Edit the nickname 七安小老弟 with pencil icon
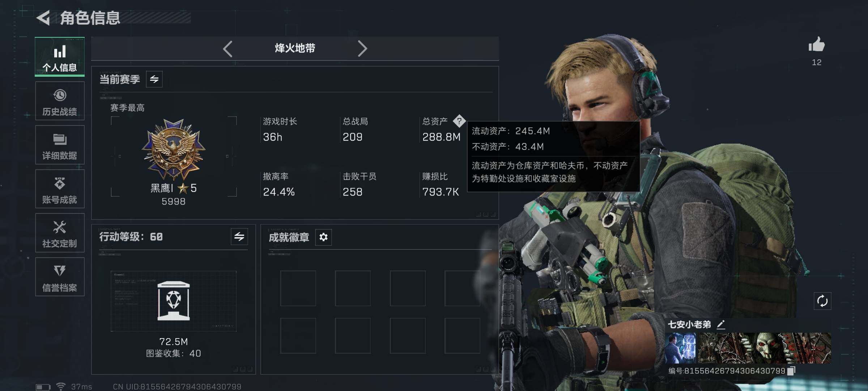This screenshot has height=391, width=868. point(721,324)
